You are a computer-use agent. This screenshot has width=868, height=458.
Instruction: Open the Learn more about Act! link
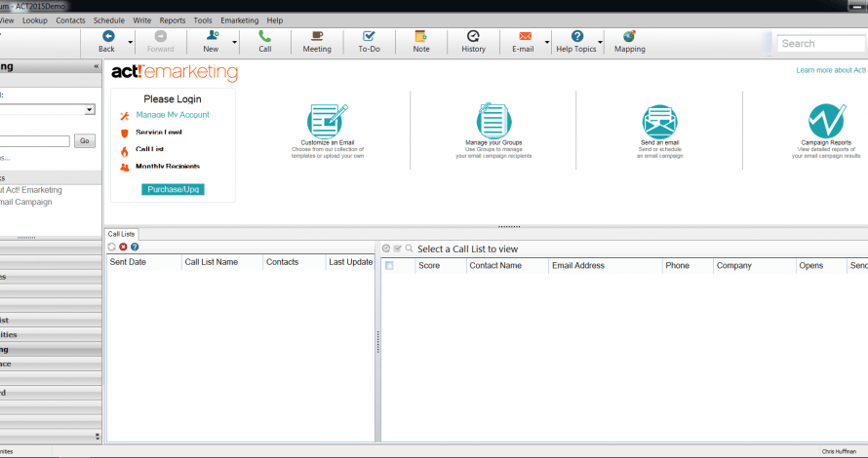coord(831,70)
